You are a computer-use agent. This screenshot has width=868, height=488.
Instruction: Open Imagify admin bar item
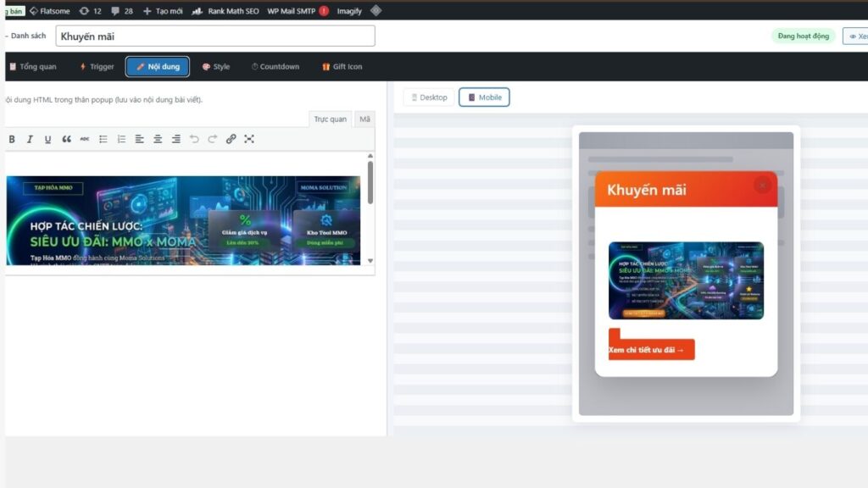click(x=349, y=10)
